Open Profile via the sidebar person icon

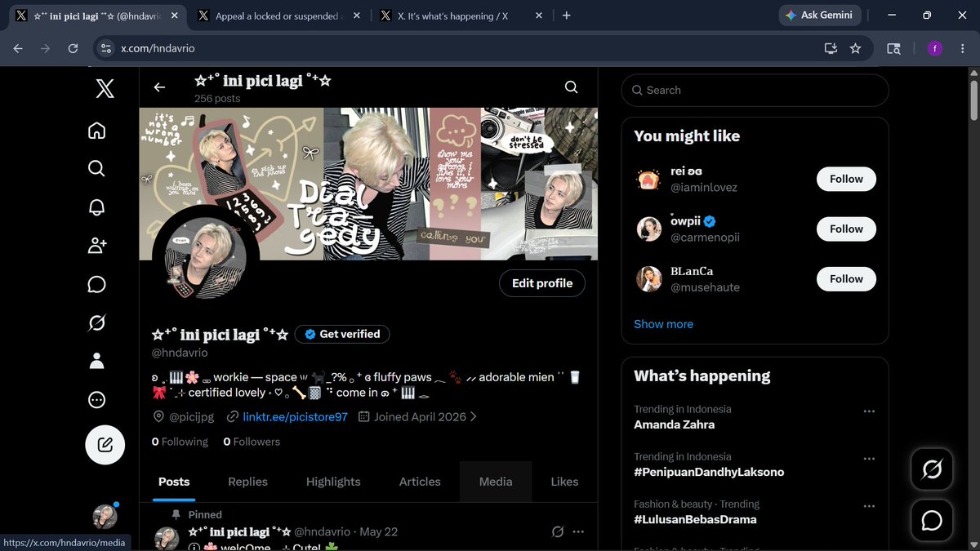[x=96, y=361]
